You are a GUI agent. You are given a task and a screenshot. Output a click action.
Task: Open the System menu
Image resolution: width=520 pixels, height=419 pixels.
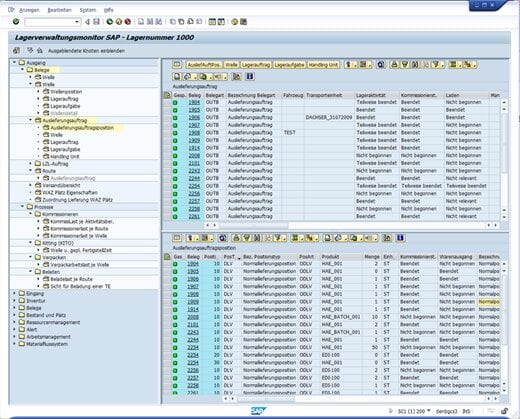point(88,10)
